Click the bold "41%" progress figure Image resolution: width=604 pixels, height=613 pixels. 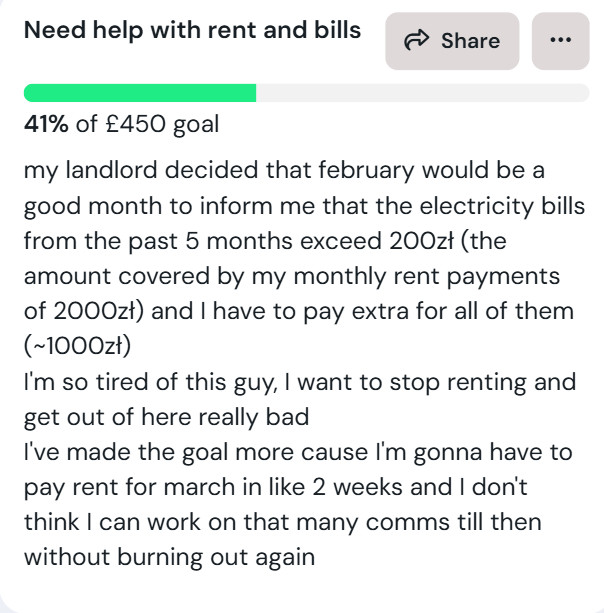(47, 125)
